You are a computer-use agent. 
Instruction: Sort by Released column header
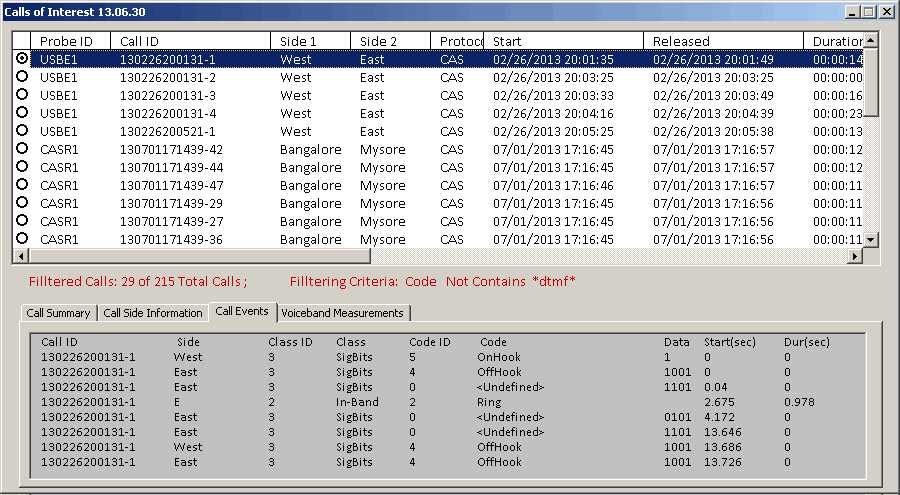(x=723, y=41)
